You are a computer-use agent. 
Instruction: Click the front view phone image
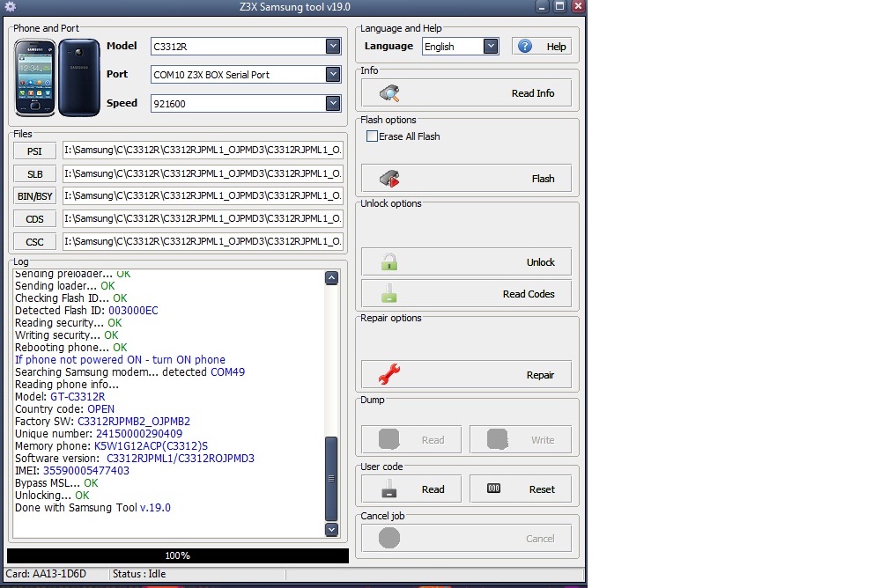(x=35, y=77)
